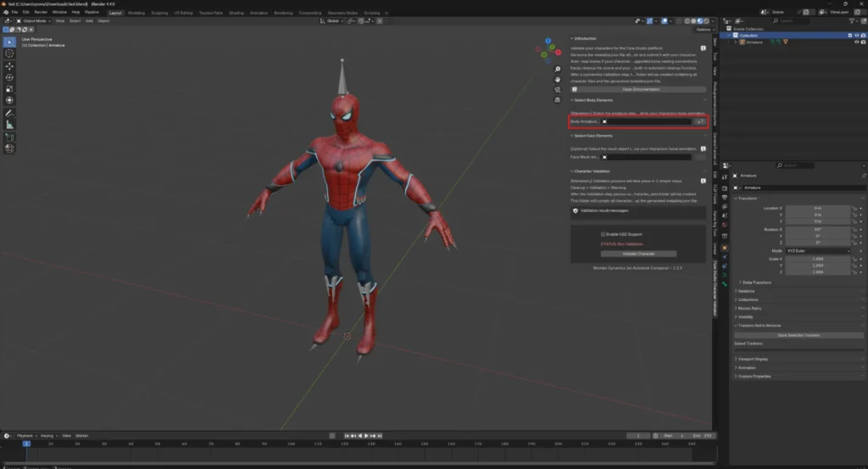The width and height of the screenshot is (868, 469).
Task: Select the Annotate pencil tool
Action: [x=9, y=112]
